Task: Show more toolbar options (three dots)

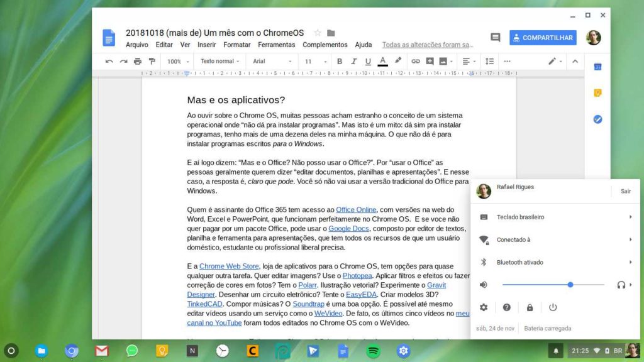Action: pos(508,62)
